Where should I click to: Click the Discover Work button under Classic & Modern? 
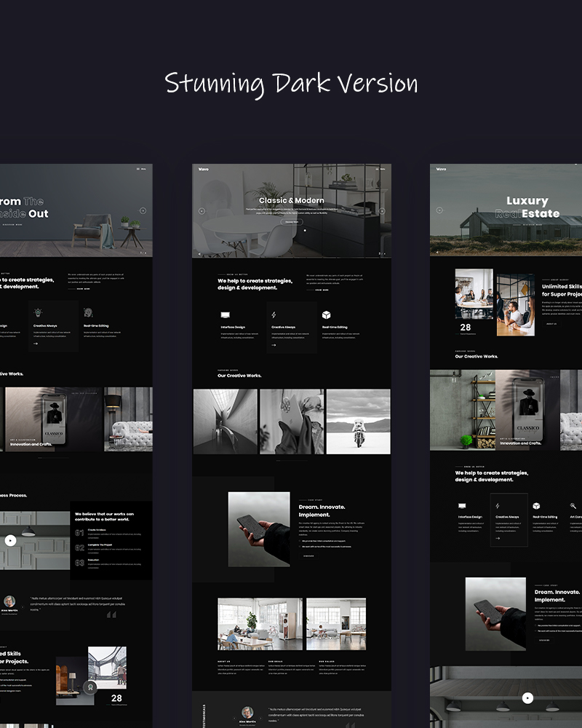click(291, 221)
